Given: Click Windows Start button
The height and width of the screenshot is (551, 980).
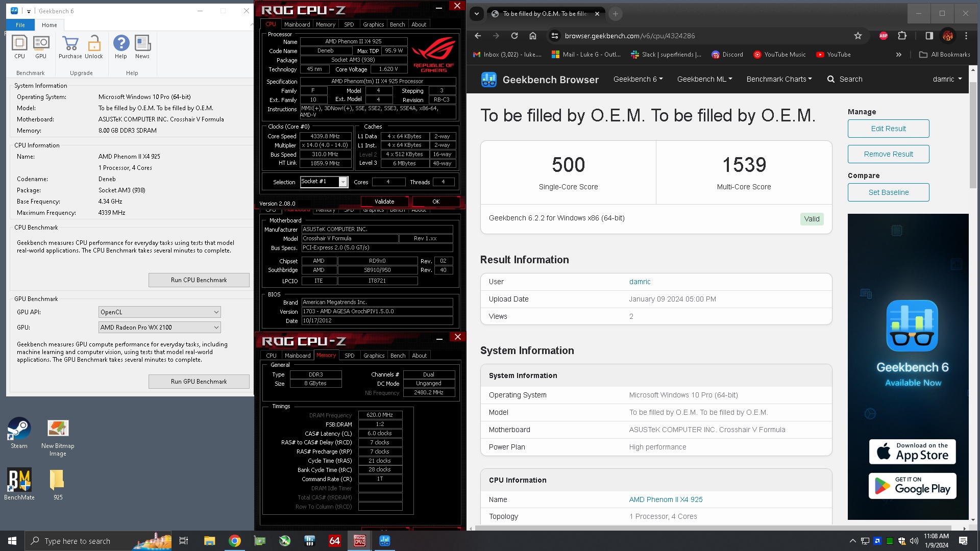Looking at the screenshot, I should coord(12,541).
